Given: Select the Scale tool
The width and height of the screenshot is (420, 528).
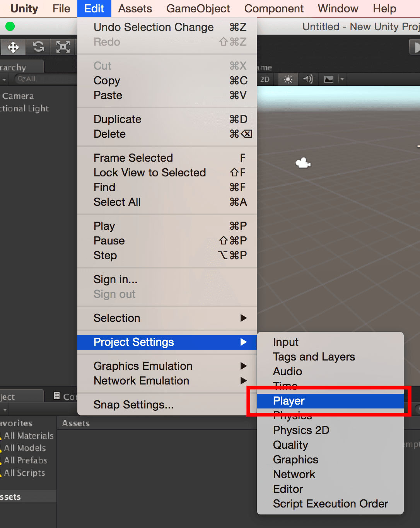Looking at the screenshot, I should click(x=63, y=47).
